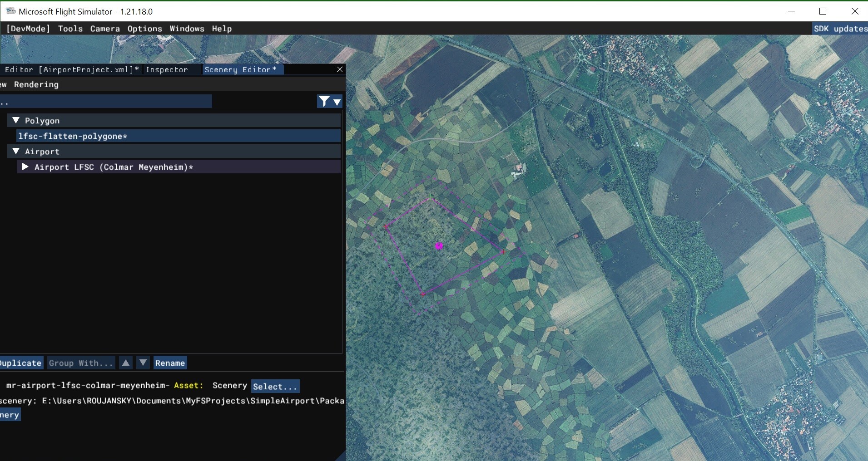Click the Flight Simulator app icon in title bar
This screenshot has width=868, height=461.
11,11
